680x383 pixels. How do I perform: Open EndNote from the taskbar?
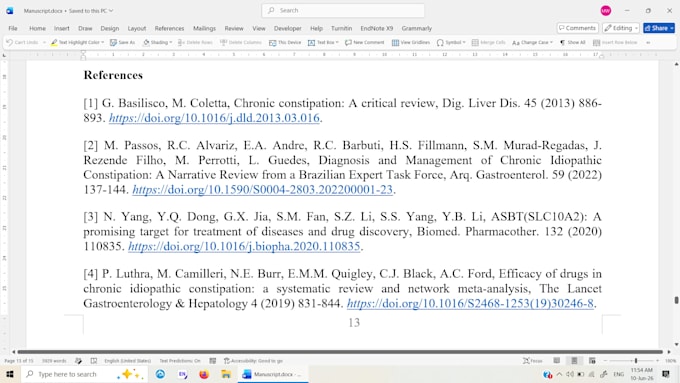pos(182,374)
